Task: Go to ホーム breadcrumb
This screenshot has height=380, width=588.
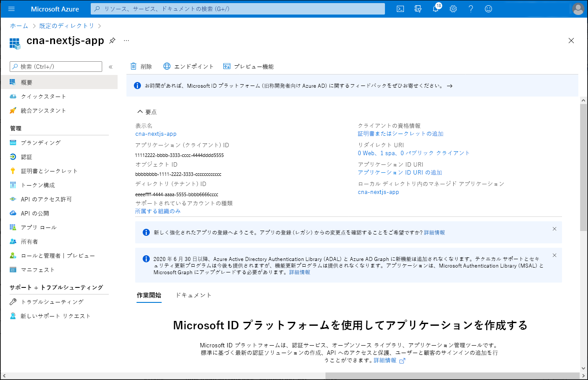Action: point(19,26)
